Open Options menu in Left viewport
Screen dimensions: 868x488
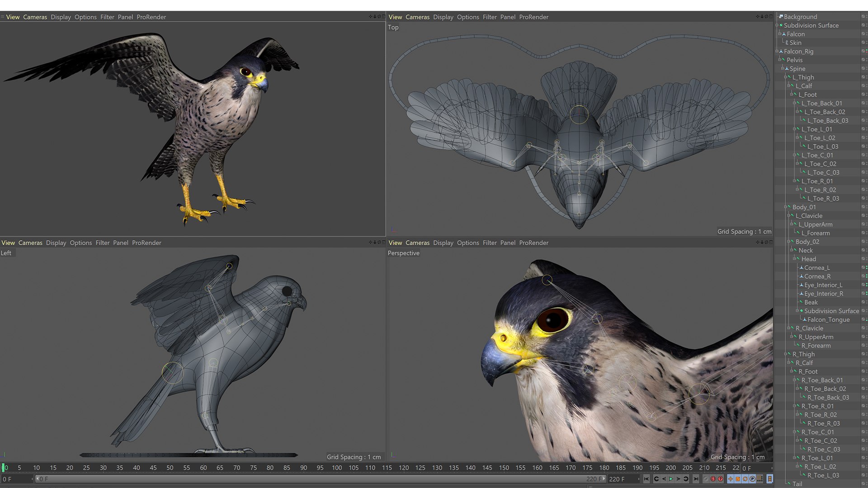pyautogui.click(x=81, y=243)
